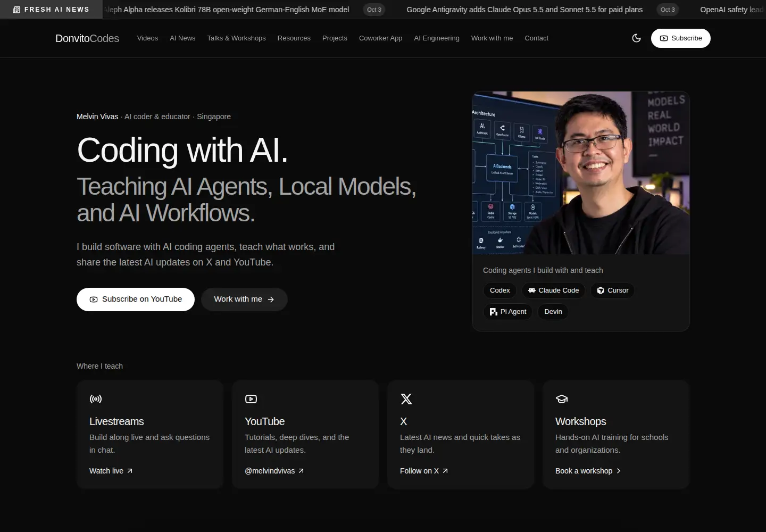The image size is (766, 532).
Task: Click Melvin Vivas profile photo
Action: [x=581, y=173]
